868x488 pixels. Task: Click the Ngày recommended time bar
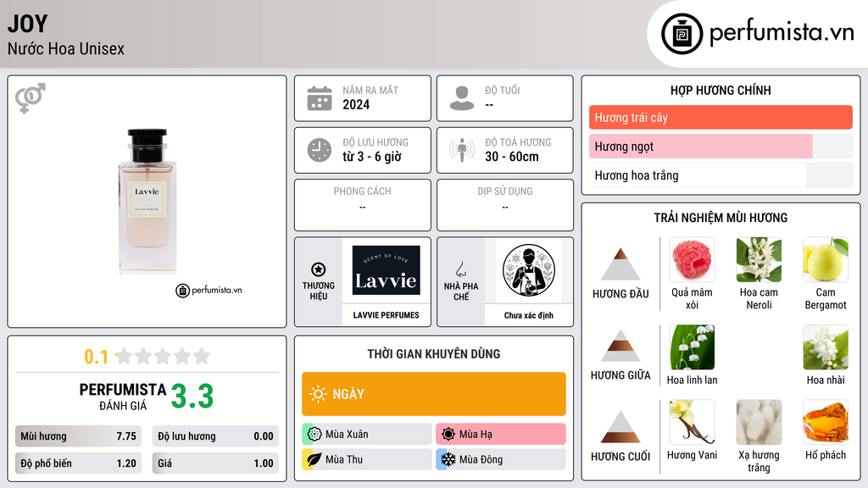coord(434,394)
